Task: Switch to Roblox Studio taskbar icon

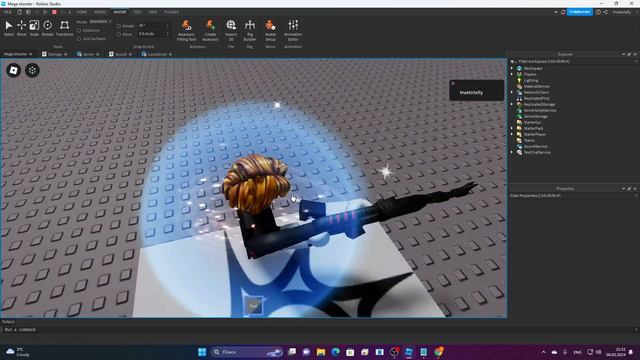Action: click(x=409, y=352)
